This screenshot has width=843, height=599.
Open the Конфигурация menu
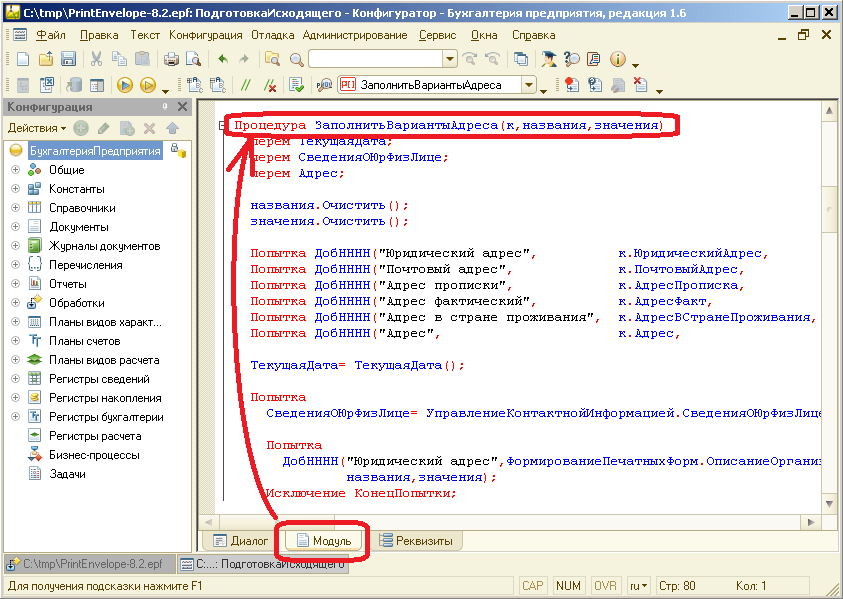205,35
